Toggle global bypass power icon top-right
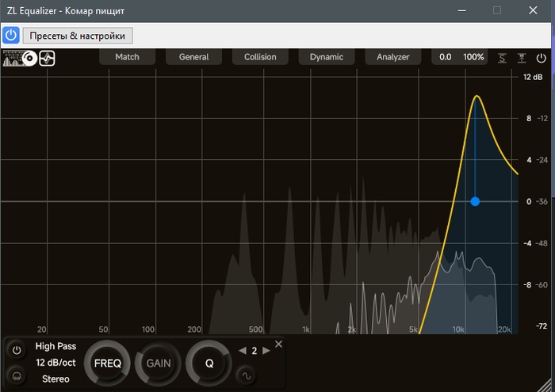Viewport: 555px width, 392px height. click(542, 58)
